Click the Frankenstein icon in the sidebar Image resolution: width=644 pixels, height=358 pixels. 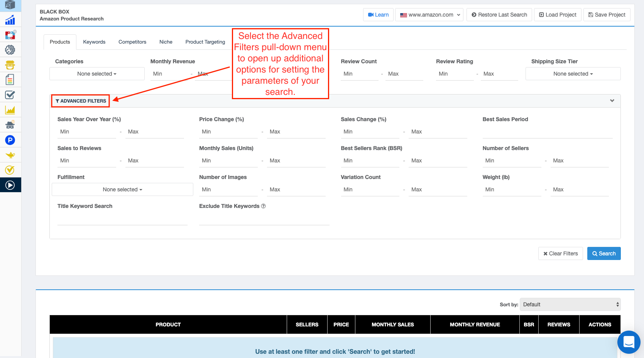[10, 65]
